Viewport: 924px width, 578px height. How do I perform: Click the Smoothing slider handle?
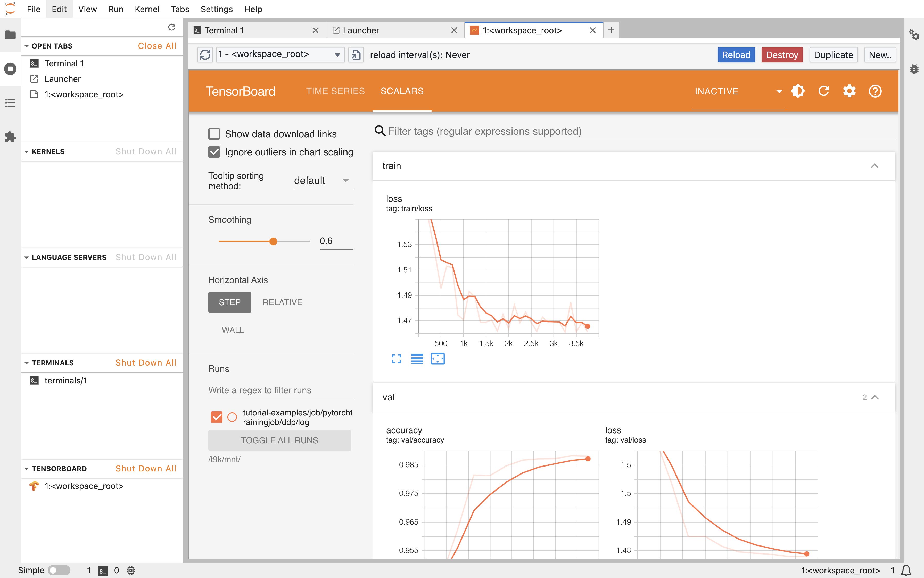point(273,241)
